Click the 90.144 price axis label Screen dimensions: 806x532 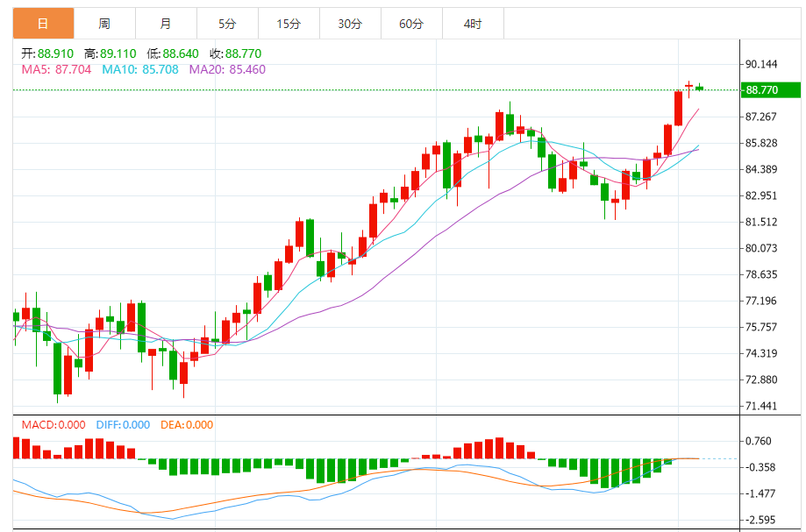(761, 64)
